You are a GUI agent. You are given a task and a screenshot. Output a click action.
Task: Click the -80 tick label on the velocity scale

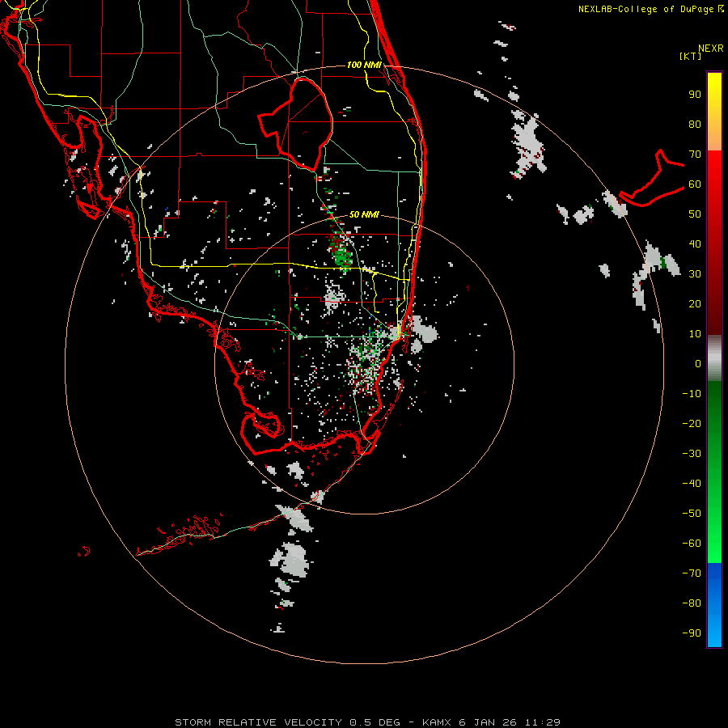[x=692, y=603]
